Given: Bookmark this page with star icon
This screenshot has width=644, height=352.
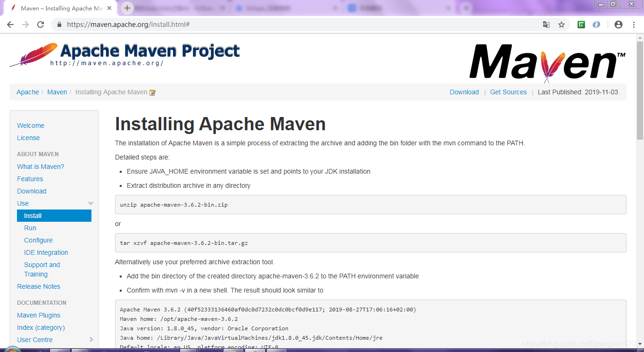Looking at the screenshot, I should (561, 25).
